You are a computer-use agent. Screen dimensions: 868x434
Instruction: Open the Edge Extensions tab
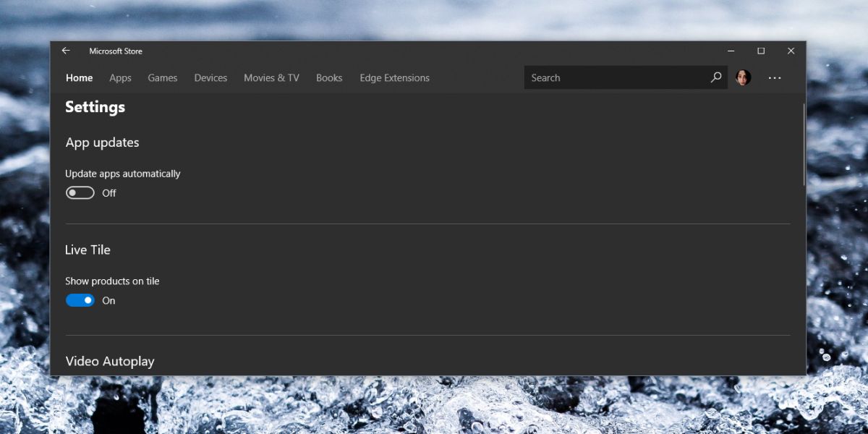[x=394, y=78]
